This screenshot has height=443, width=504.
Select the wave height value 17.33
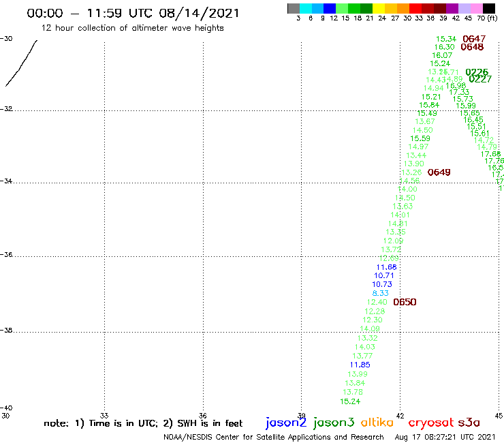(x=459, y=92)
